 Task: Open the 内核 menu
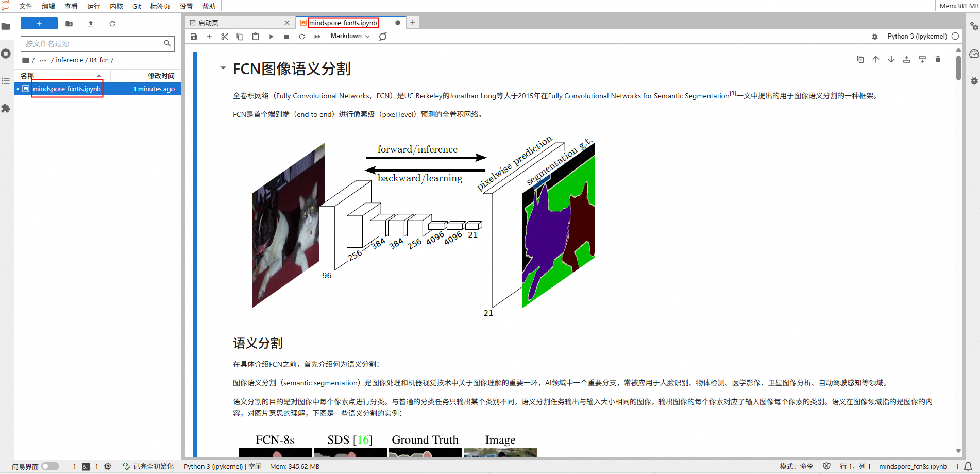point(116,6)
